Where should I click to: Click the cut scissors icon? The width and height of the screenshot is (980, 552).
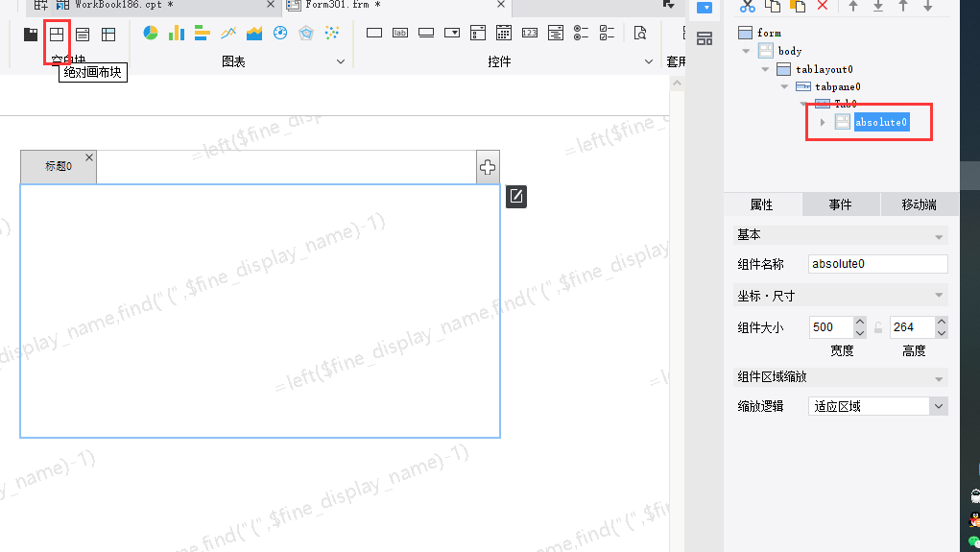(x=748, y=7)
